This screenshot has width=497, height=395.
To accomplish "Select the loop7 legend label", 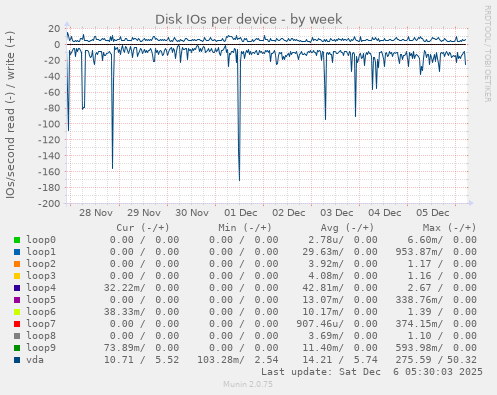I will [x=41, y=324].
